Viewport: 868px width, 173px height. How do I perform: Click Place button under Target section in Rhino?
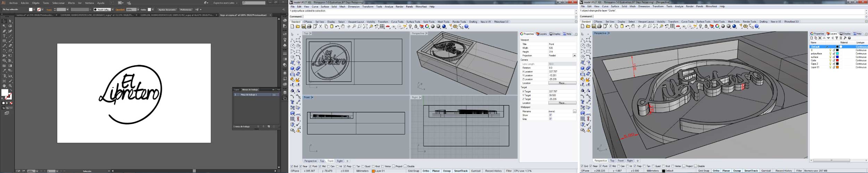coord(562,103)
